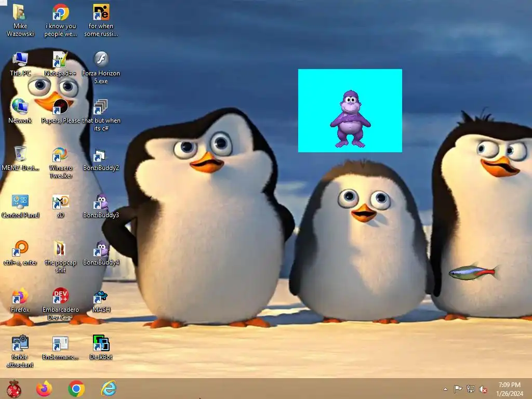Open the taskbar clock showing 7:09 PM
Viewport: 532px width, 399px height.
[510, 389]
